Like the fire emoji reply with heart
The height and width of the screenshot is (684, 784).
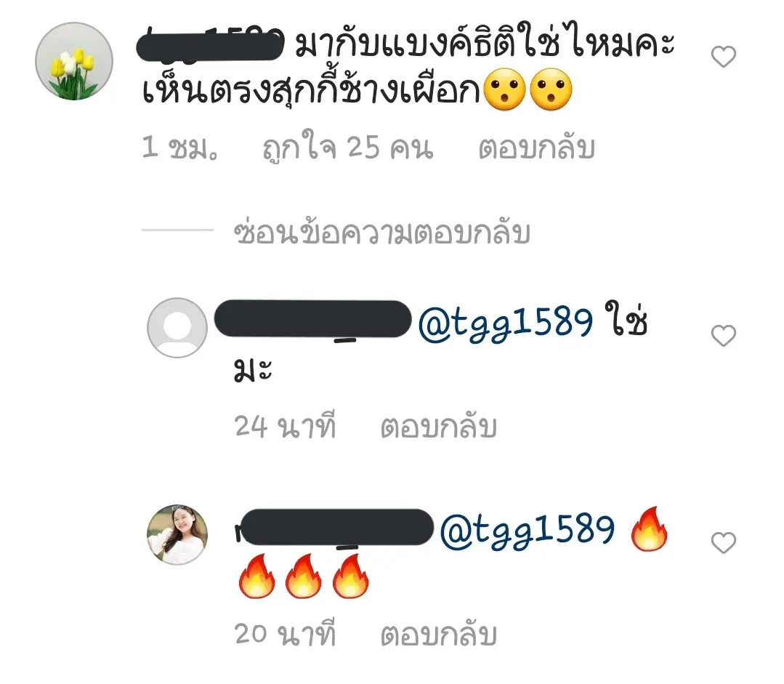[x=724, y=543]
